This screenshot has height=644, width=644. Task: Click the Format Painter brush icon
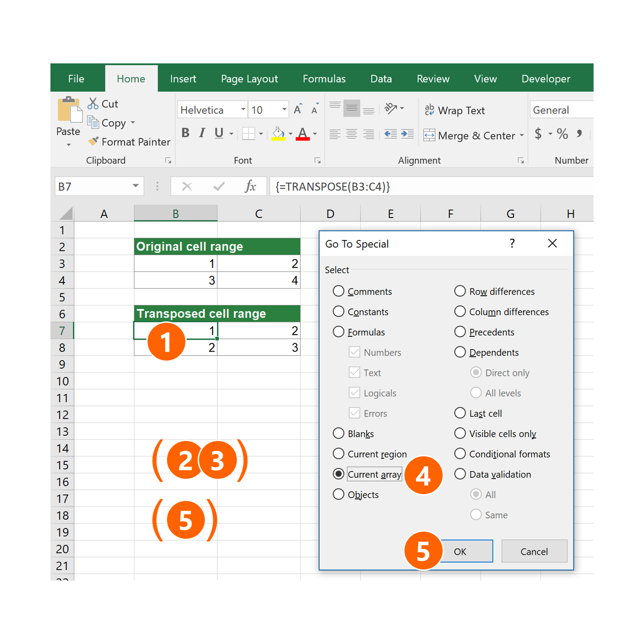93,141
